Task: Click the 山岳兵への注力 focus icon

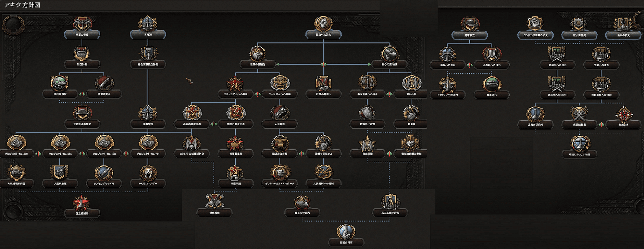Action: (x=491, y=55)
